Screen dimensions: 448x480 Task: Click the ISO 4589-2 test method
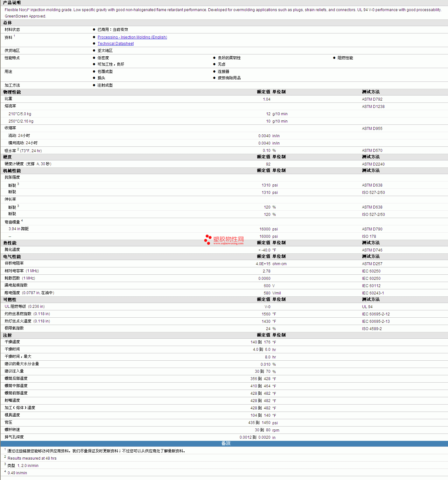coord(372,329)
